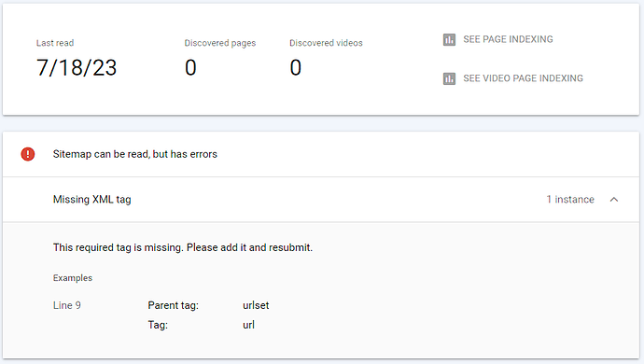Click the "Tag:" label

[158, 325]
